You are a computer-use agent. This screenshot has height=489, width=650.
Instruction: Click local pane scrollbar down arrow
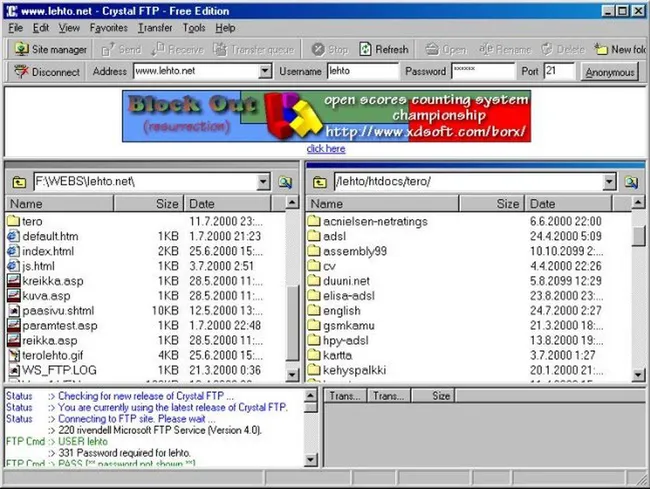tap(292, 375)
